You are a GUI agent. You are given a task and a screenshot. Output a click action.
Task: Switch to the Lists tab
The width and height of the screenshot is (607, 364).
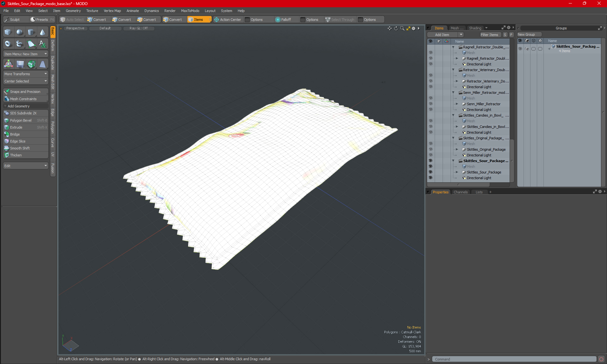(x=479, y=192)
